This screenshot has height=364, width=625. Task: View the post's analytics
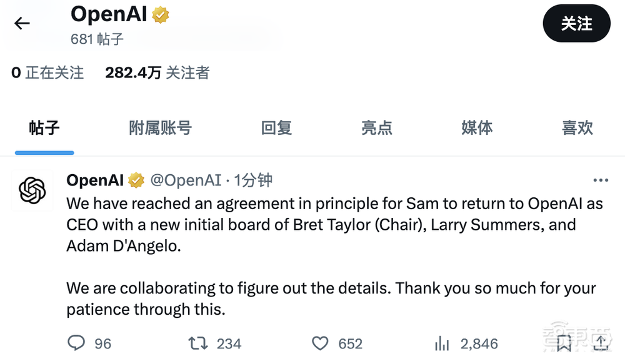(442, 343)
